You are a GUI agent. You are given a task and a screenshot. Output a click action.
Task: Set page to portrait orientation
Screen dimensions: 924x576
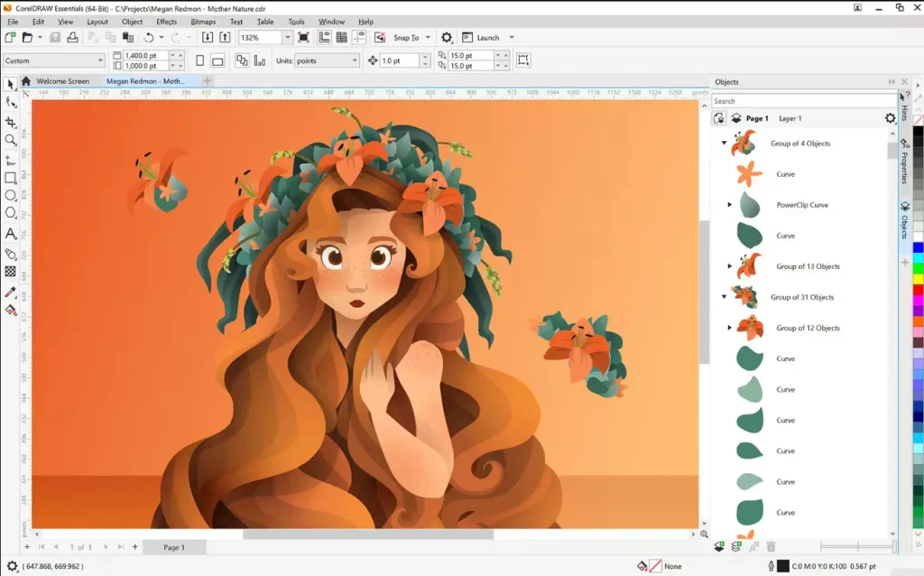(x=199, y=60)
